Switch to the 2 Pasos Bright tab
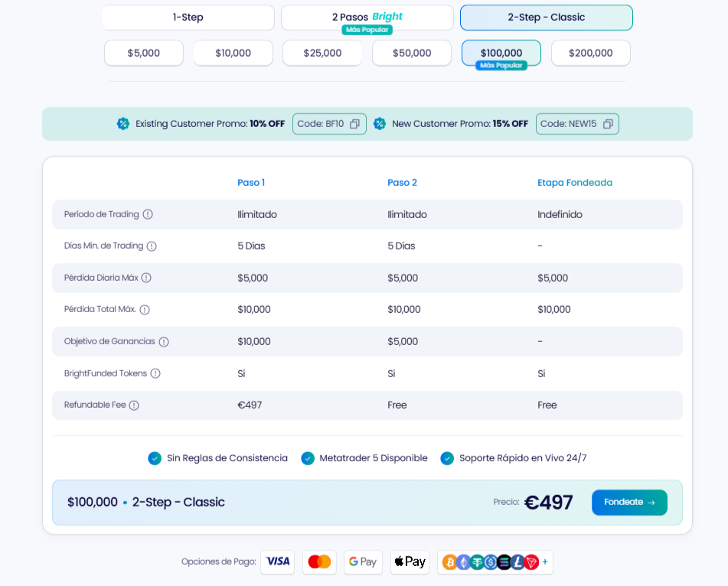The image size is (728, 586). pyautogui.click(x=367, y=18)
